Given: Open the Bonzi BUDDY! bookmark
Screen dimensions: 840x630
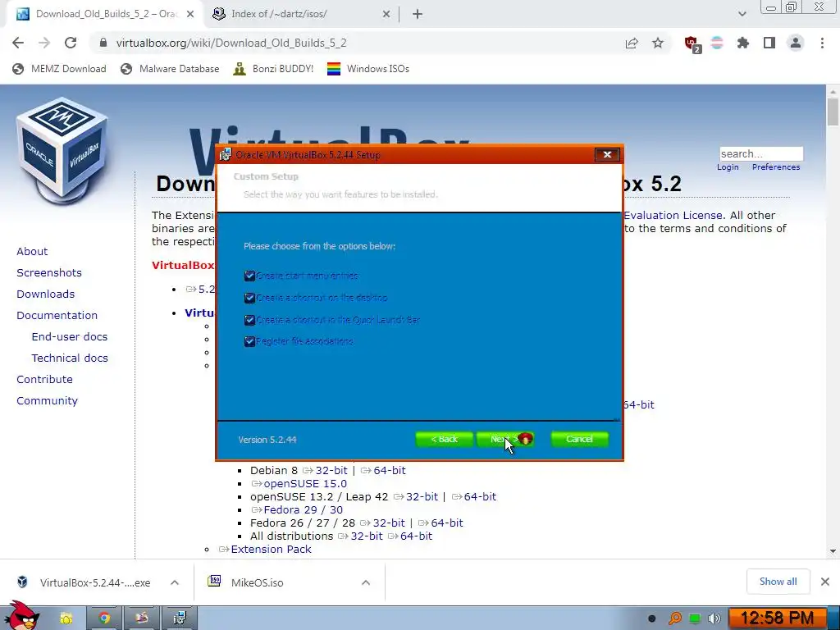Looking at the screenshot, I should coord(274,69).
